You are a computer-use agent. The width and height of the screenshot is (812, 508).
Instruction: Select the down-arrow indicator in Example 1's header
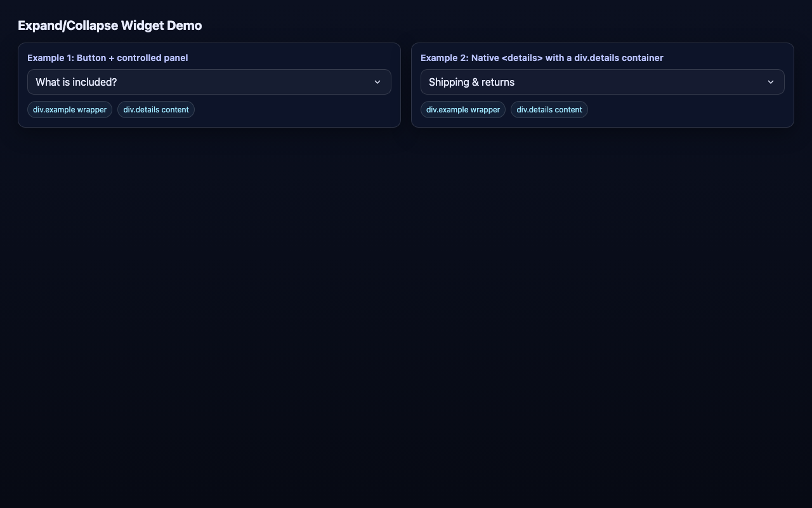pyautogui.click(x=377, y=82)
